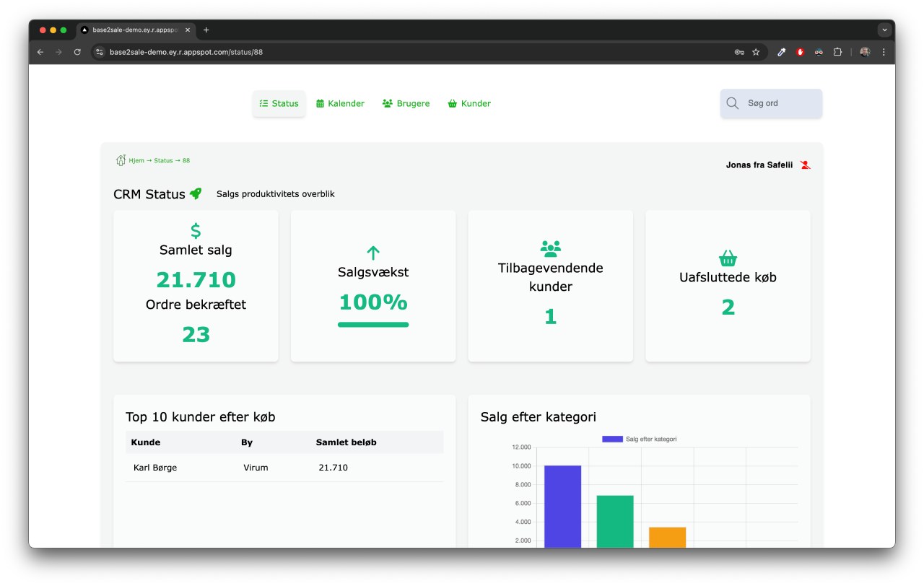Go to the Kunder navigation tab

point(469,103)
